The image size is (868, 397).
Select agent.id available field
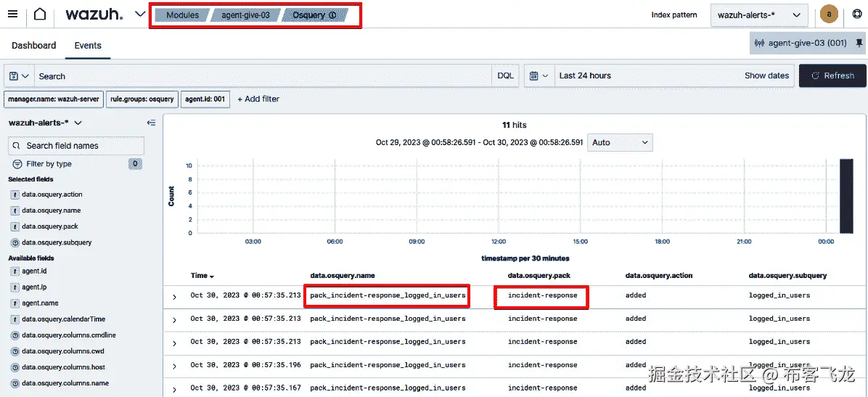click(34, 271)
